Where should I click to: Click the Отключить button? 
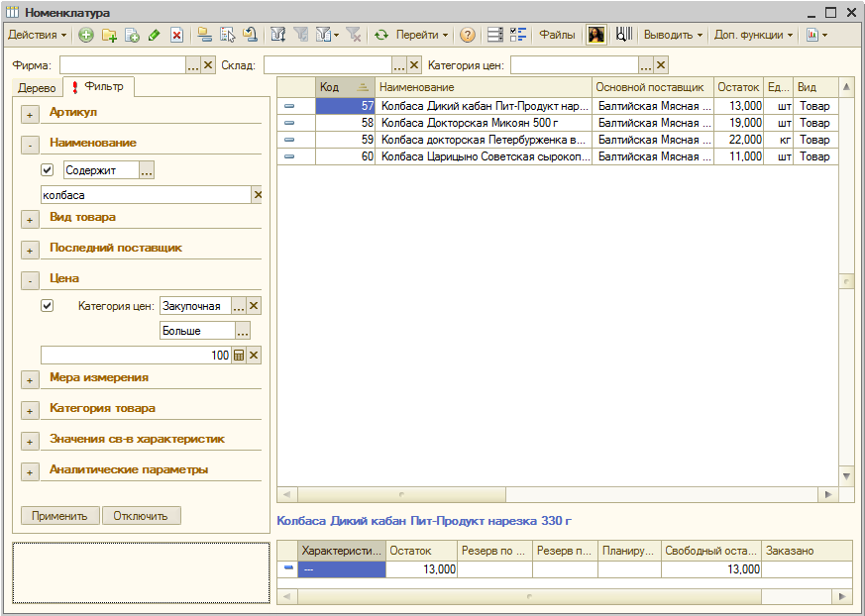pyautogui.click(x=142, y=516)
